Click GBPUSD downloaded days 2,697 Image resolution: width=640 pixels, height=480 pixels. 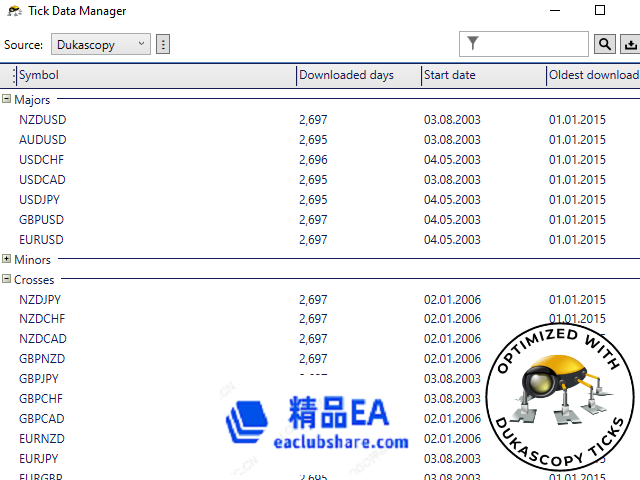pos(313,220)
